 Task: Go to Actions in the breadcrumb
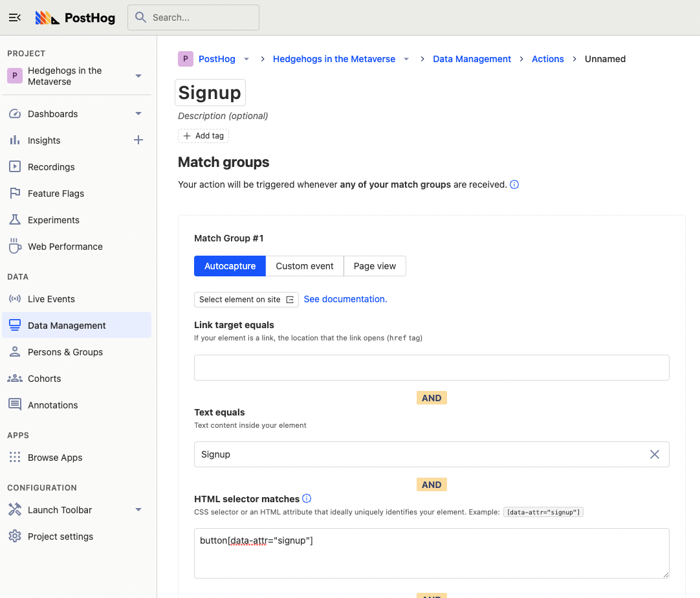[x=547, y=59]
